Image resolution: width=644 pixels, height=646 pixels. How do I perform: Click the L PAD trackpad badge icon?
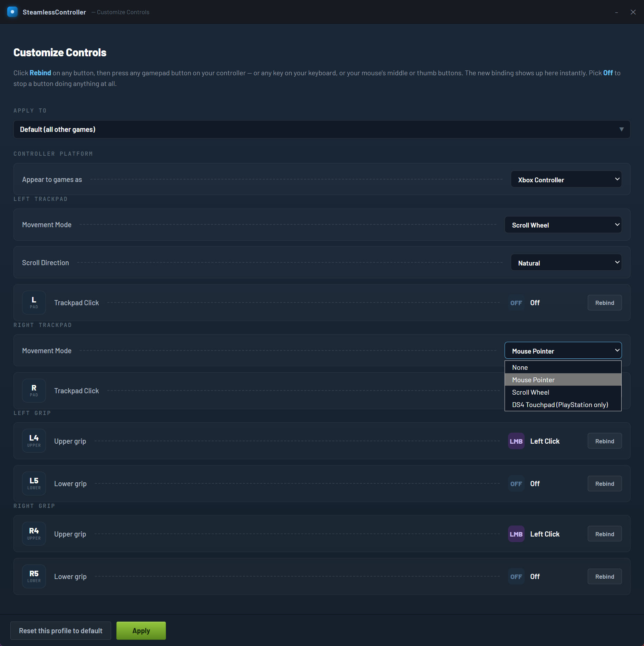pos(34,303)
